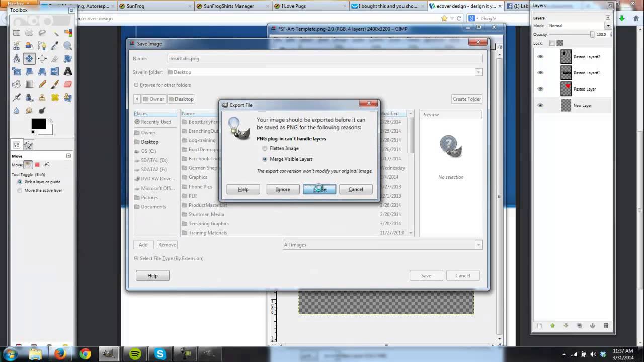Switch to SunFrog browser tab
The width and height of the screenshot is (644, 362).
154,6
